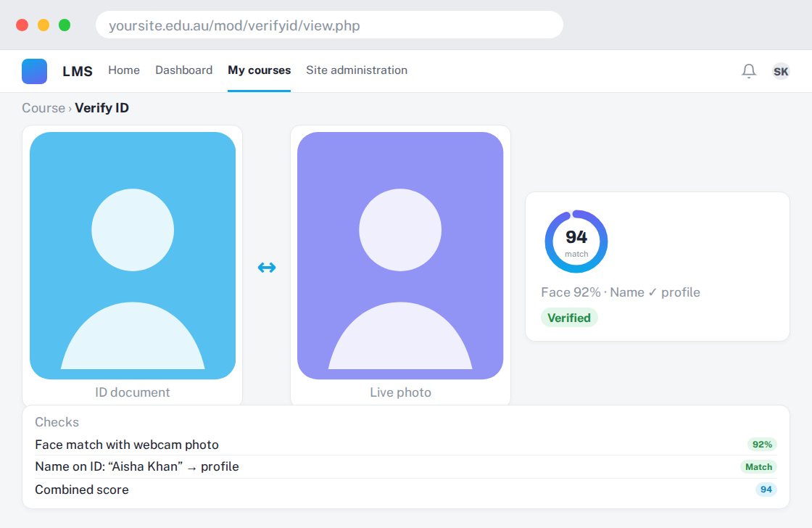
Task: Select Face match with webcam photo row
Action: coord(405,445)
